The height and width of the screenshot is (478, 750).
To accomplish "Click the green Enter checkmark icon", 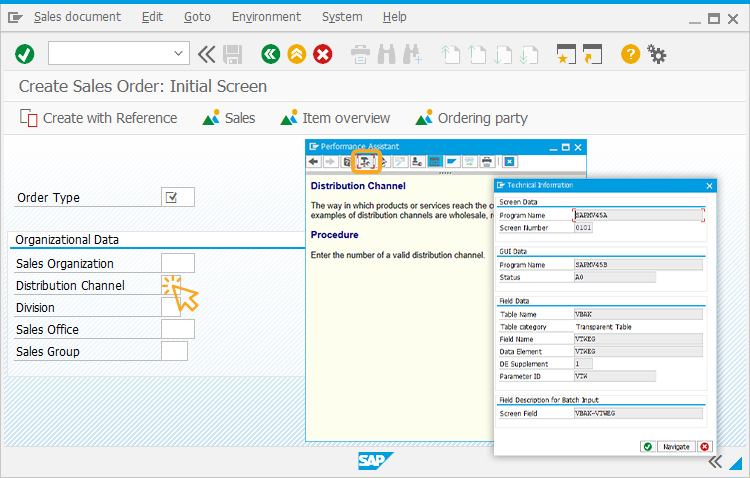I will [x=24, y=54].
